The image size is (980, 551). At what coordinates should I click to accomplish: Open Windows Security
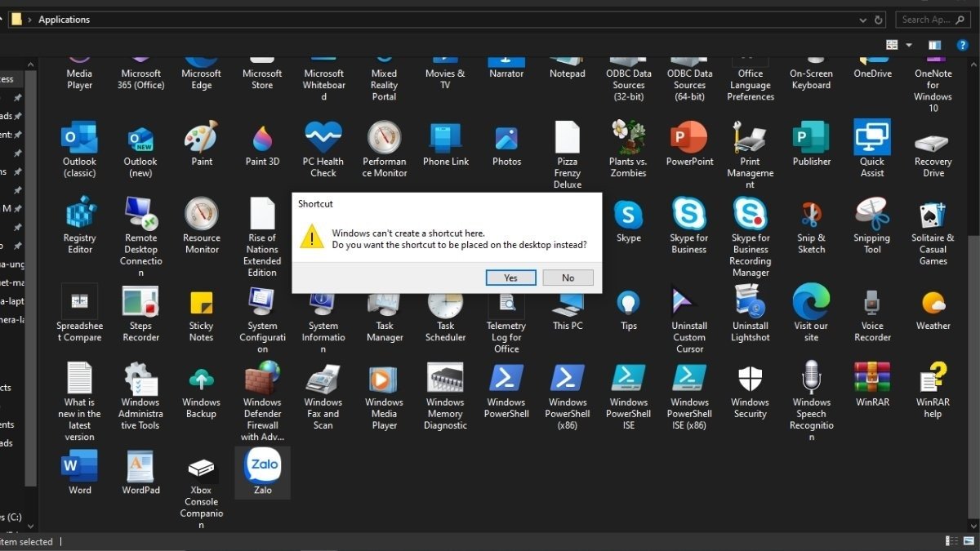click(749, 380)
